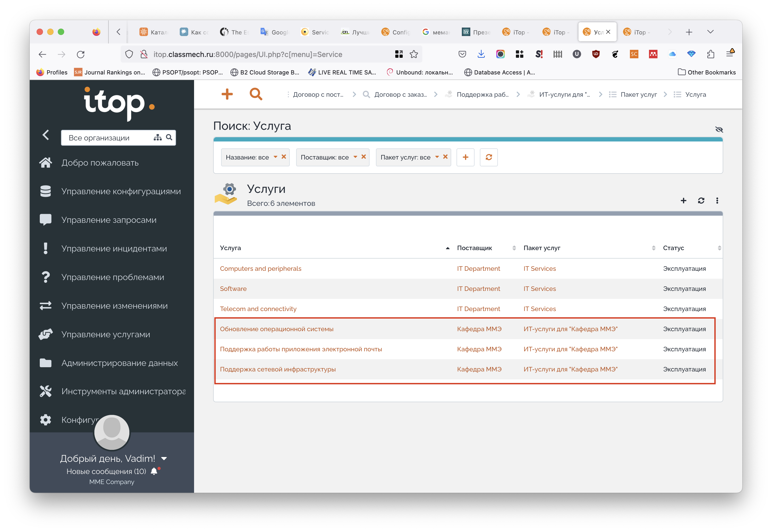Refresh the Услуги list
This screenshot has width=772, height=532.
coord(701,201)
